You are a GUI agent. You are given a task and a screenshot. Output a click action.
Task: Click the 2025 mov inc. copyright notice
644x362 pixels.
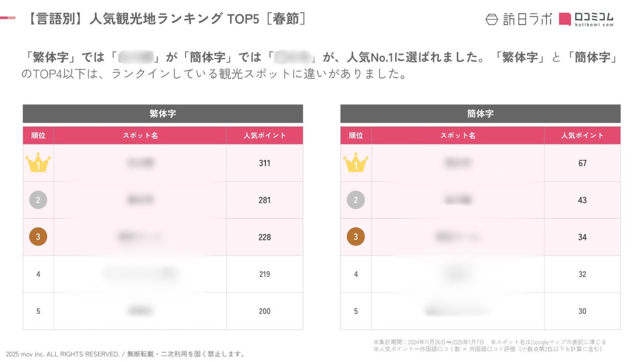[x=126, y=354]
